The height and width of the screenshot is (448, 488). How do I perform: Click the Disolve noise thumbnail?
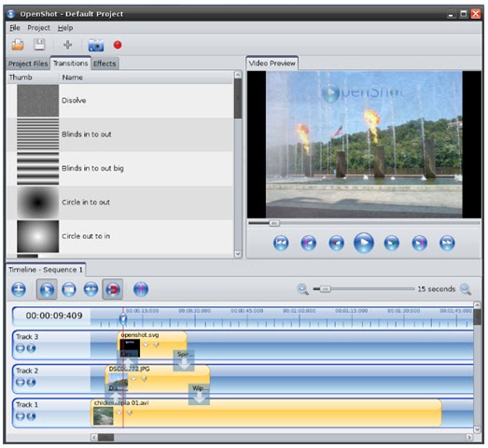pyautogui.click(x=37, y=101)
